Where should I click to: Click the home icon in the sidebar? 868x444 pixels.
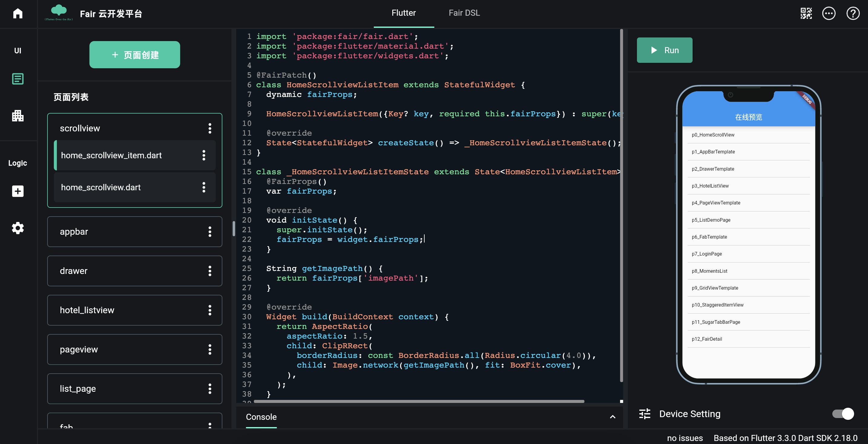(x=18, y=14)
